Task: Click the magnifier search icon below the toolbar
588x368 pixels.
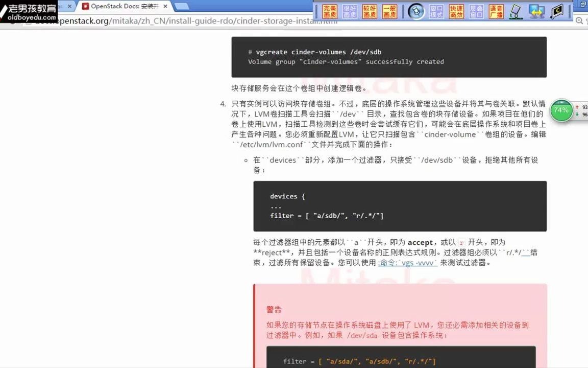Action: (x=580, y=20)
